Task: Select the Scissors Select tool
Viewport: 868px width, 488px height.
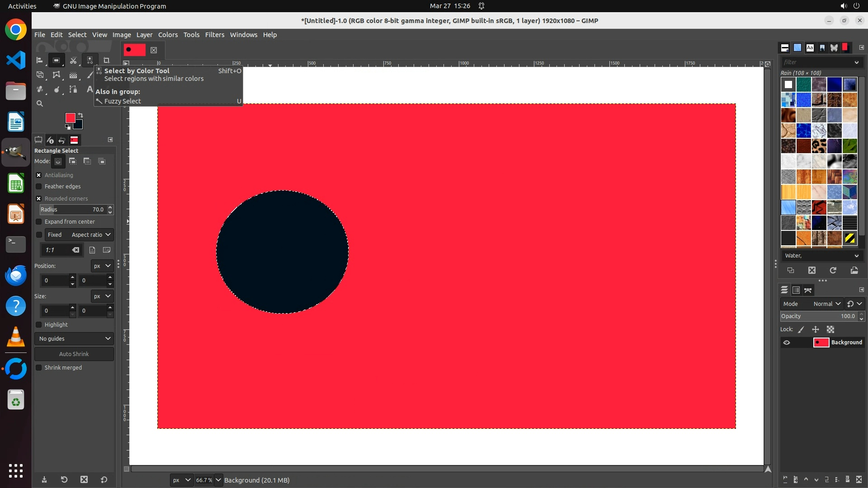Action: (73, 60)
